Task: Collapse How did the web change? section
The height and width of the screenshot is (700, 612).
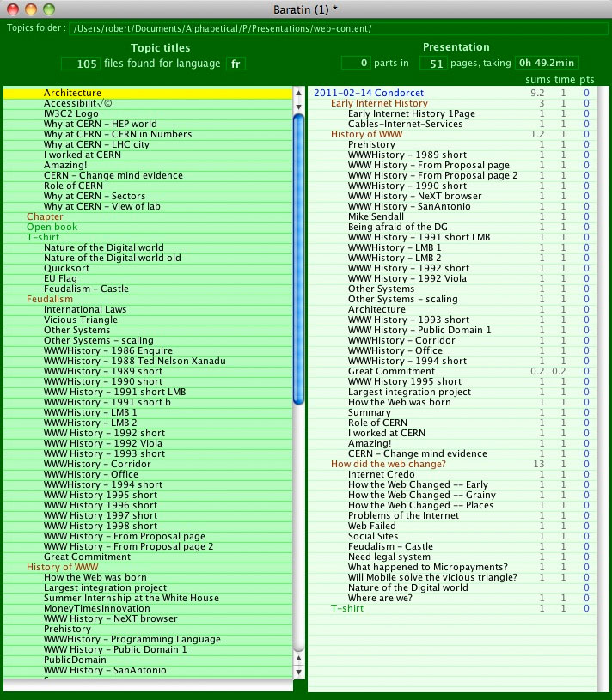Action: click(388, 464)
